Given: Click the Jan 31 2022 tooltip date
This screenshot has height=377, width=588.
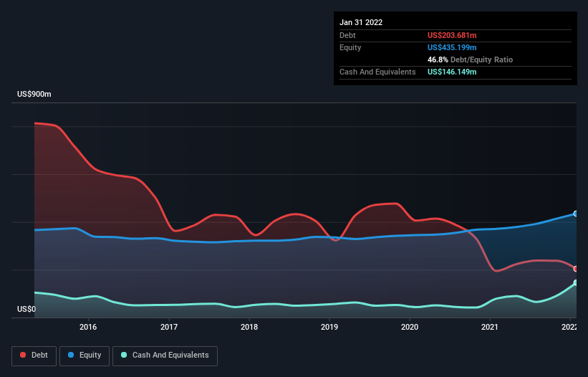Looking at the screenshot, I should click(x=361, y=22).
